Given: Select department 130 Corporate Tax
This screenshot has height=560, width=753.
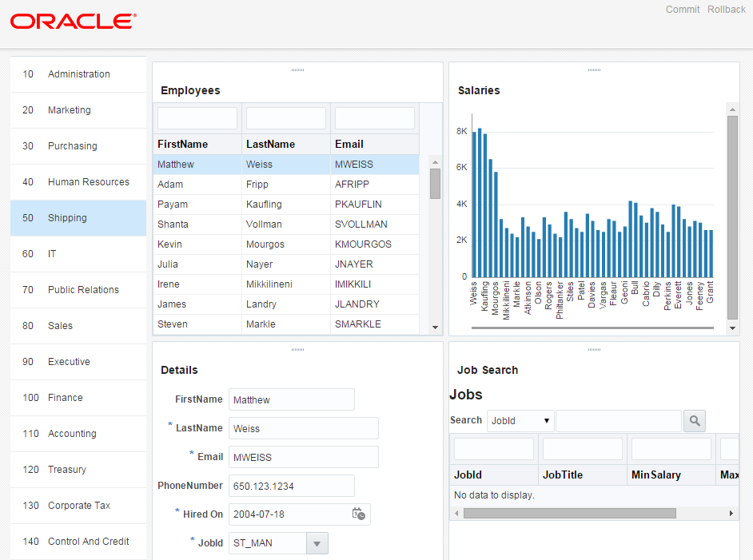Looking at the screenshot, I should click(x=78, y=506).
